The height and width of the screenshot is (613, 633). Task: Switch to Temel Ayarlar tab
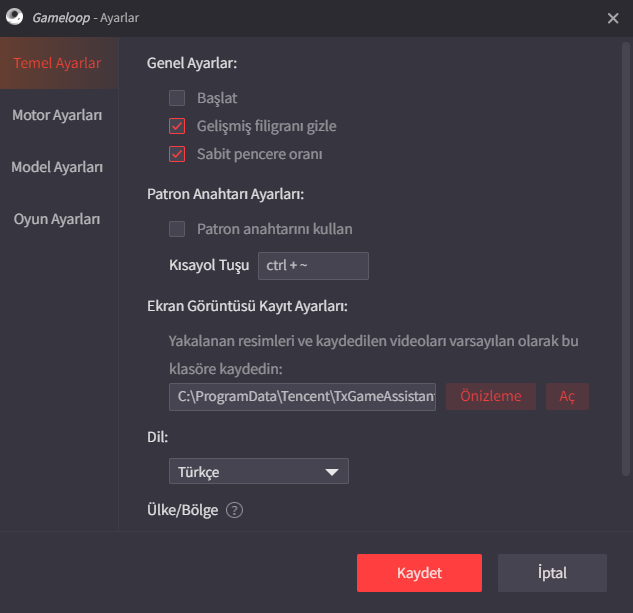point(57,63)
